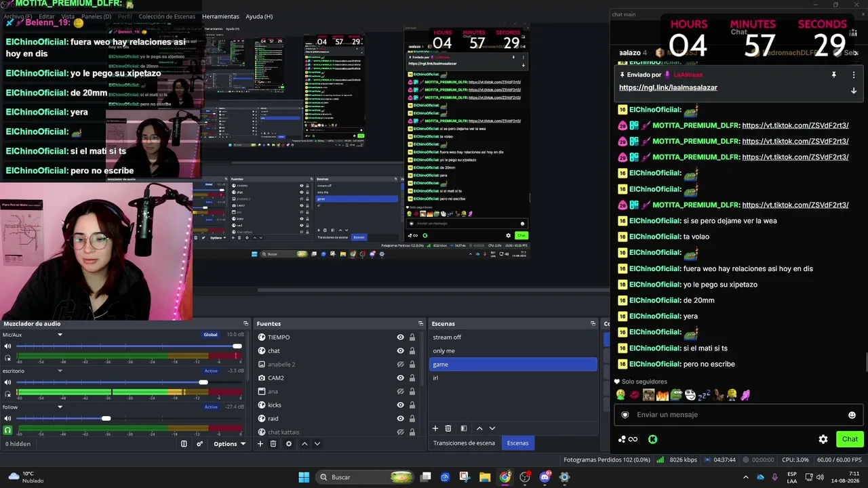Open the pinned message three-dot menu
Screen dimensions: 868x488
point(854,75)
